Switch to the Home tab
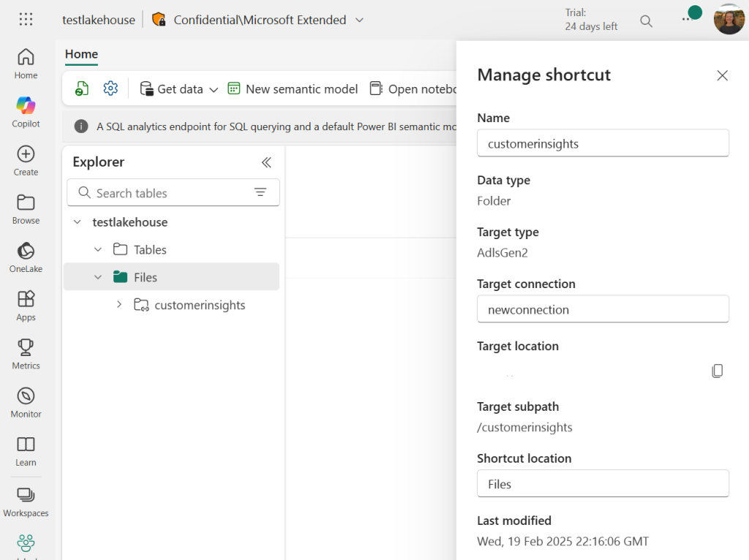 click(x=82, y=54)
